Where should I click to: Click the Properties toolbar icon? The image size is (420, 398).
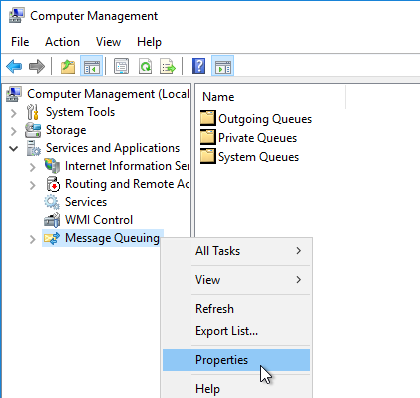point(122,66)
